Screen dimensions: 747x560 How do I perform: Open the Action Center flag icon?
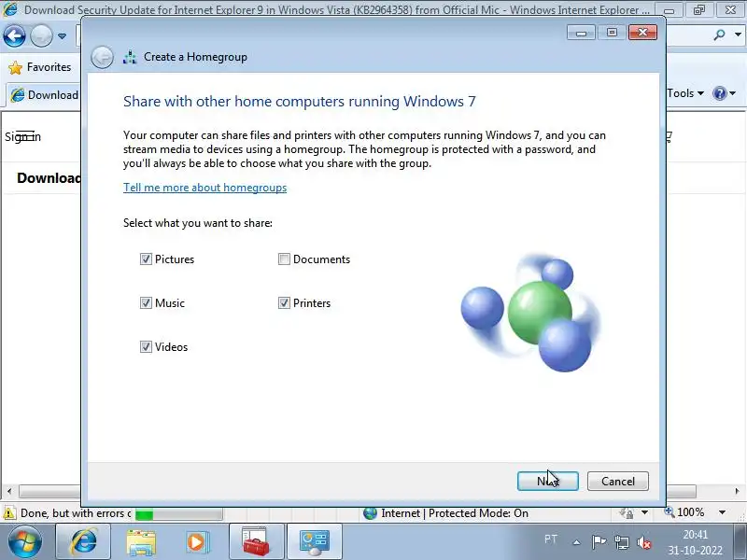pos(599,542)
